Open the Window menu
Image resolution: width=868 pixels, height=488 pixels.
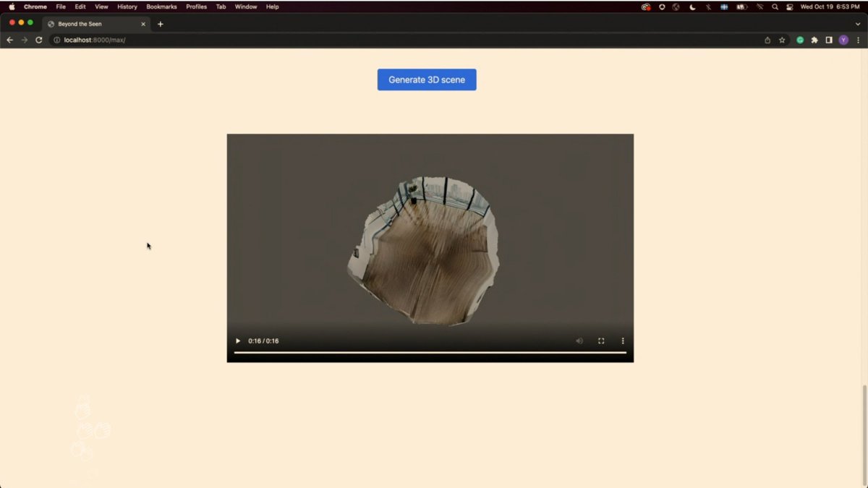246,7
